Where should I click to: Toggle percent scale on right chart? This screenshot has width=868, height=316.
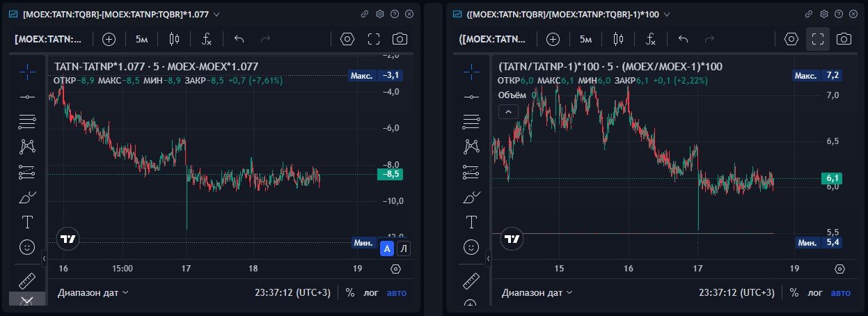pyautogui.click(x=794, y=292)
